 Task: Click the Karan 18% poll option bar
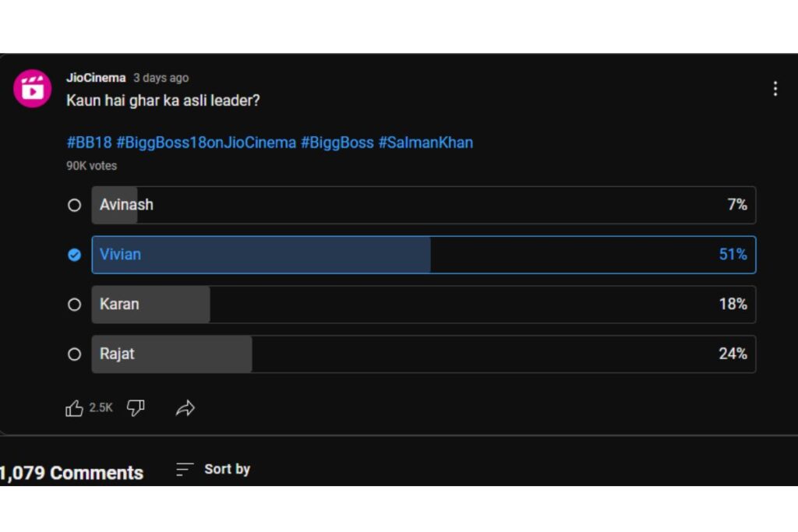coord(423,304)
